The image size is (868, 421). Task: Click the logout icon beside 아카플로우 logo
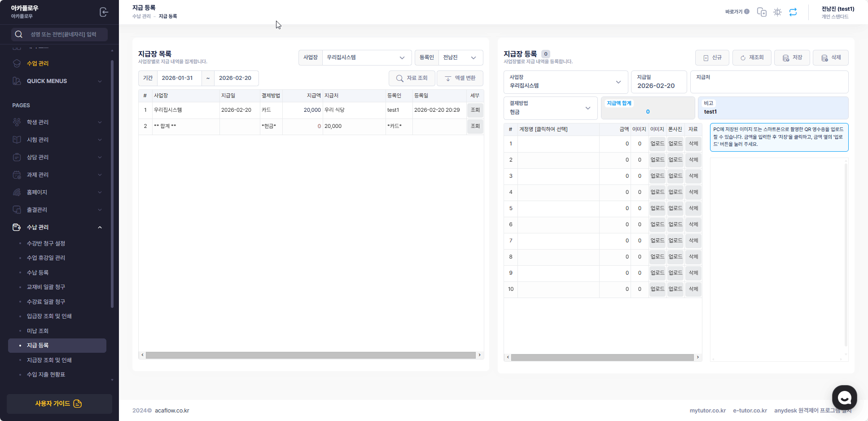tap(104, 12)
